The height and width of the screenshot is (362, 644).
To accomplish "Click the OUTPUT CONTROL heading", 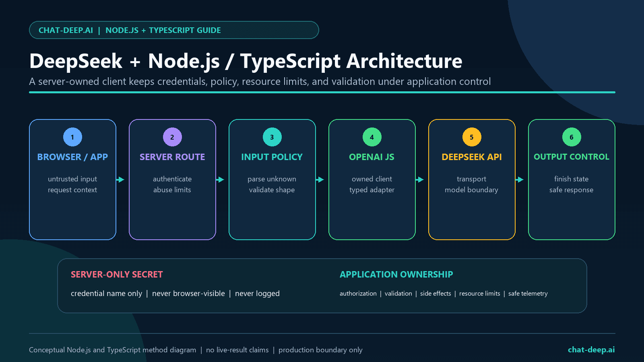I will tap(572, 157).
